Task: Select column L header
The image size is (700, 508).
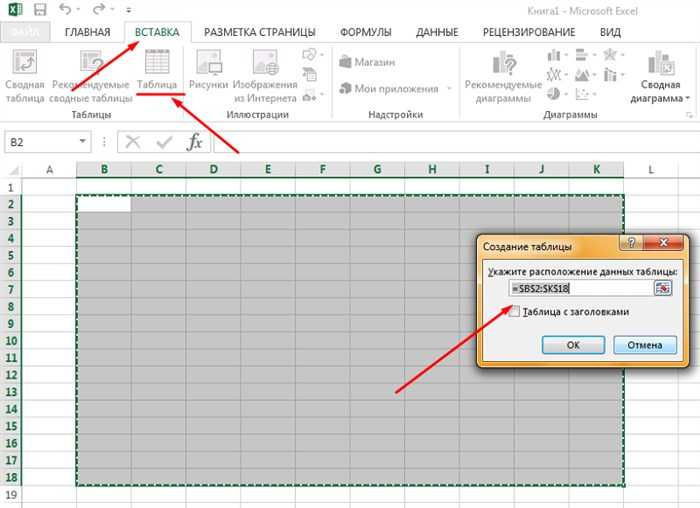Action: [x=651, y=170]
